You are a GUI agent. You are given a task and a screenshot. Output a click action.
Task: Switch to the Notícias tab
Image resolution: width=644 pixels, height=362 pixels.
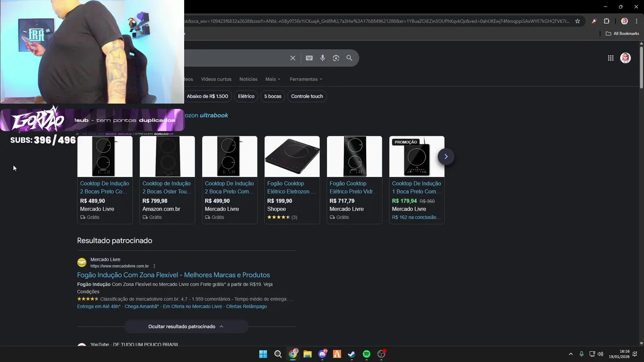click(x=249, y=79)
